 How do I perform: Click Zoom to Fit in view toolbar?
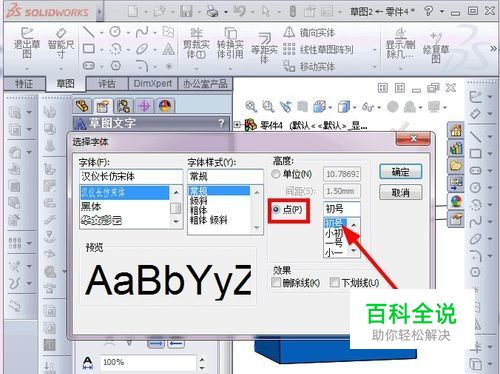point(251,107)
